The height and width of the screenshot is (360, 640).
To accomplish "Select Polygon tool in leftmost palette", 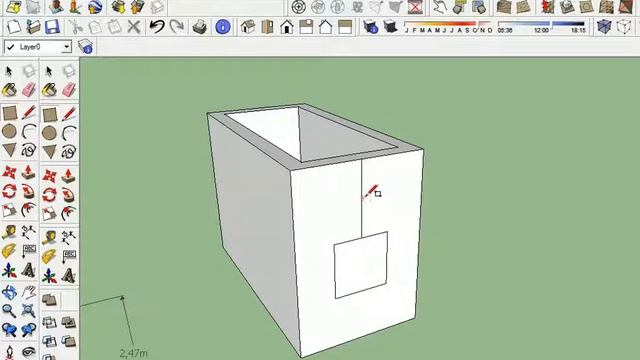I will click(9, 150).
